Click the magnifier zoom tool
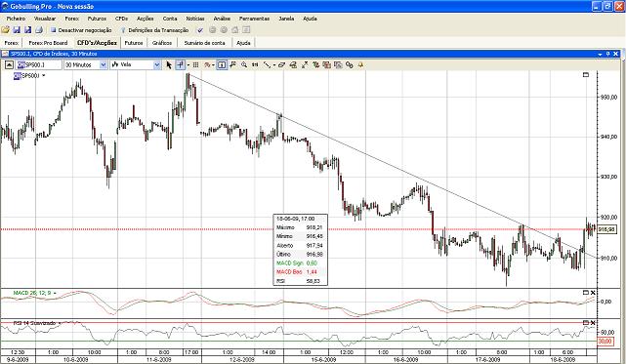The height and width of the screenshot is (364, 626). (x=244, y=64)
